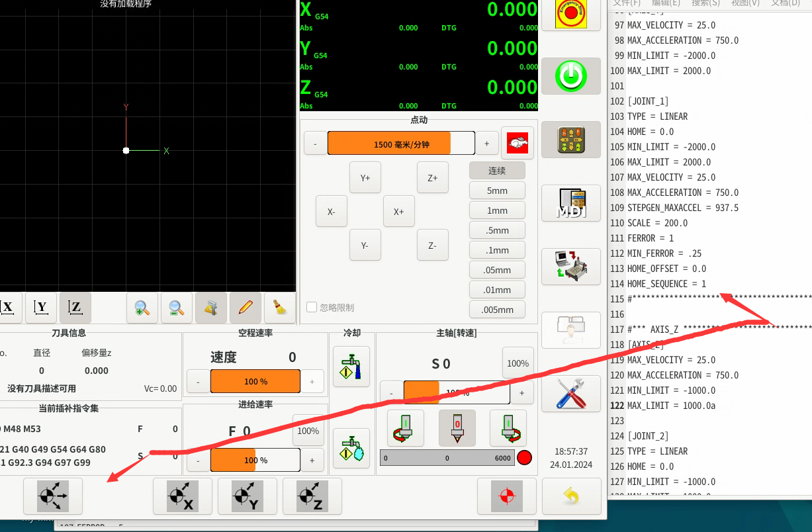Toggle flood coolant on
Screen dimensions: 812x532
coord(351,367)
